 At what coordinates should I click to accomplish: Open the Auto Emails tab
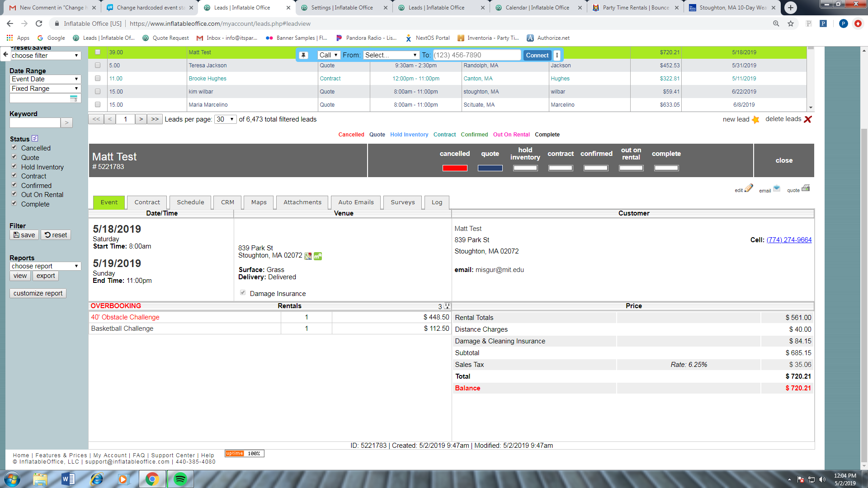pos(356,202)
